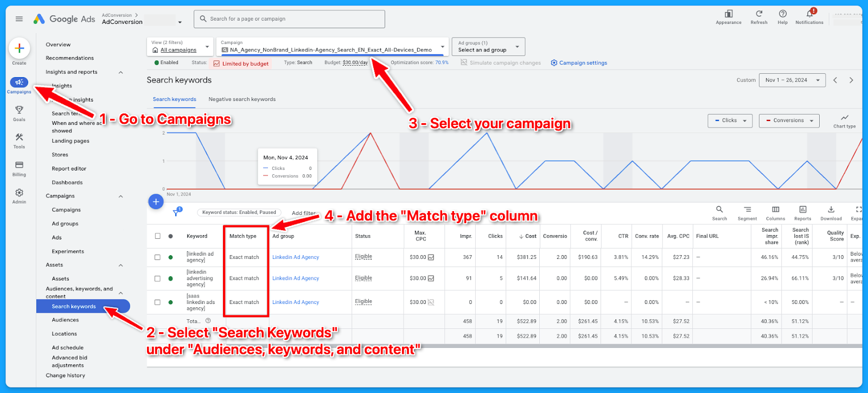Viewport: 868px width, 393px height.
Task: Open Change history in the sidebar
Action: [65, 376]
